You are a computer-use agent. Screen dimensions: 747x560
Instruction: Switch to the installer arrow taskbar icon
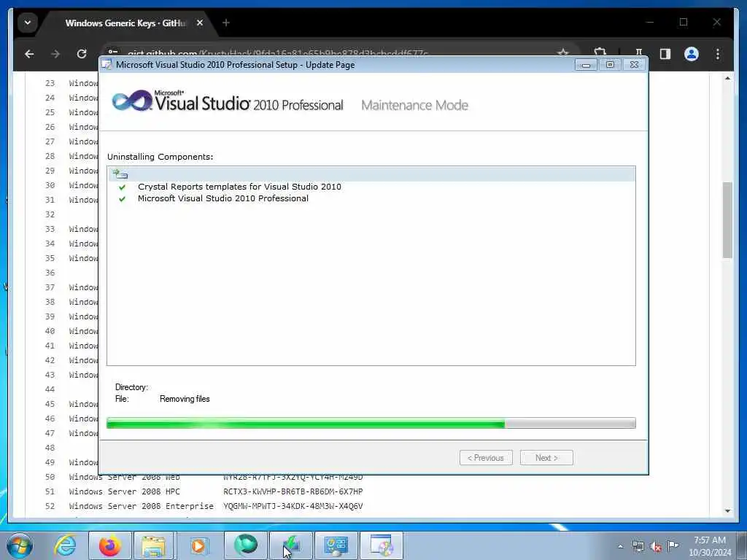pyautogui.click(x=290, y=545)
